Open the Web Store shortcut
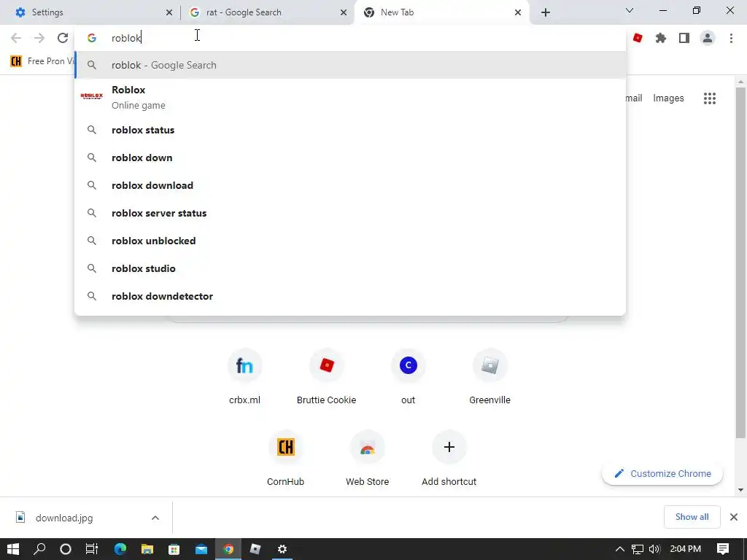This screenshot has height=560, width=747. coord(368,458)
